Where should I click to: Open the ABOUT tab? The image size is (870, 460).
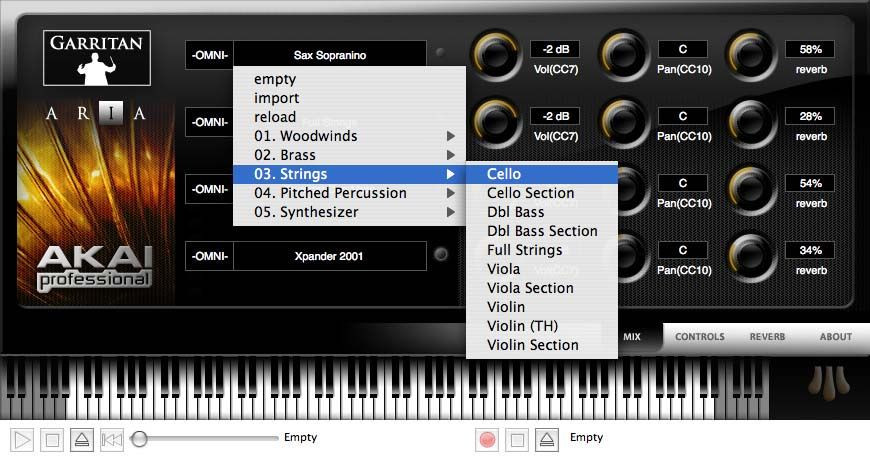point(835,337)
